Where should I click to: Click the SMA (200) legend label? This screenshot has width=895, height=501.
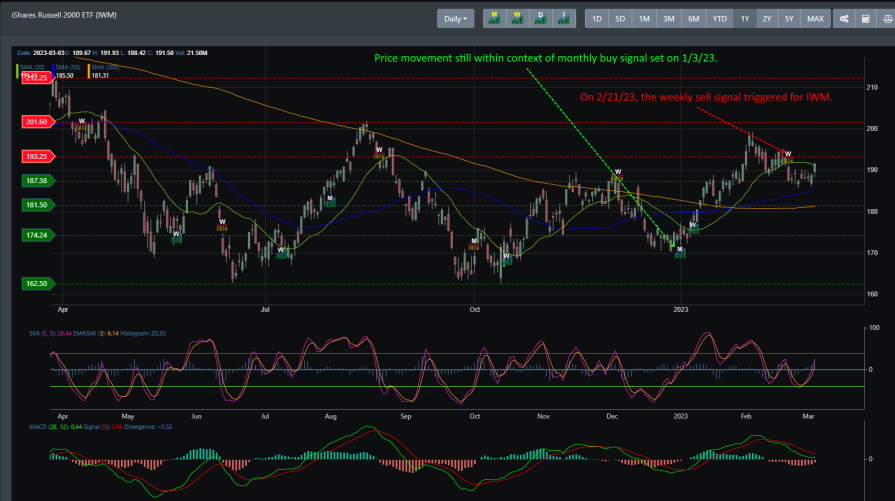(106, 67)
